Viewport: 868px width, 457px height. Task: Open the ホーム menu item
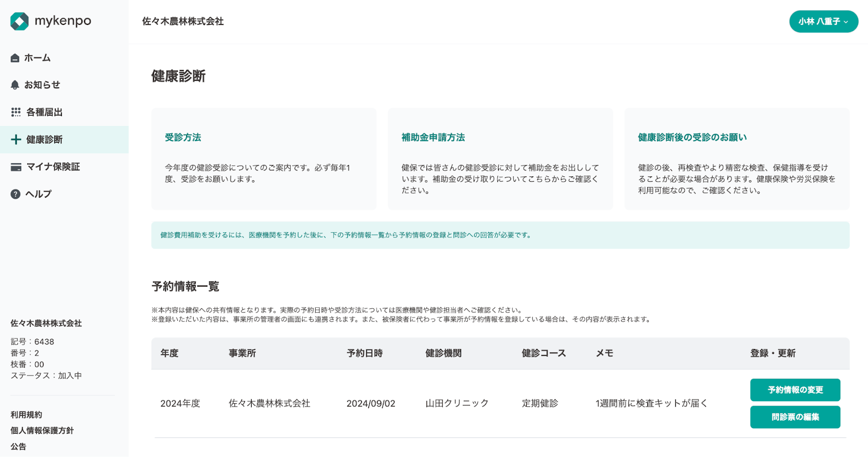point(37,58)
